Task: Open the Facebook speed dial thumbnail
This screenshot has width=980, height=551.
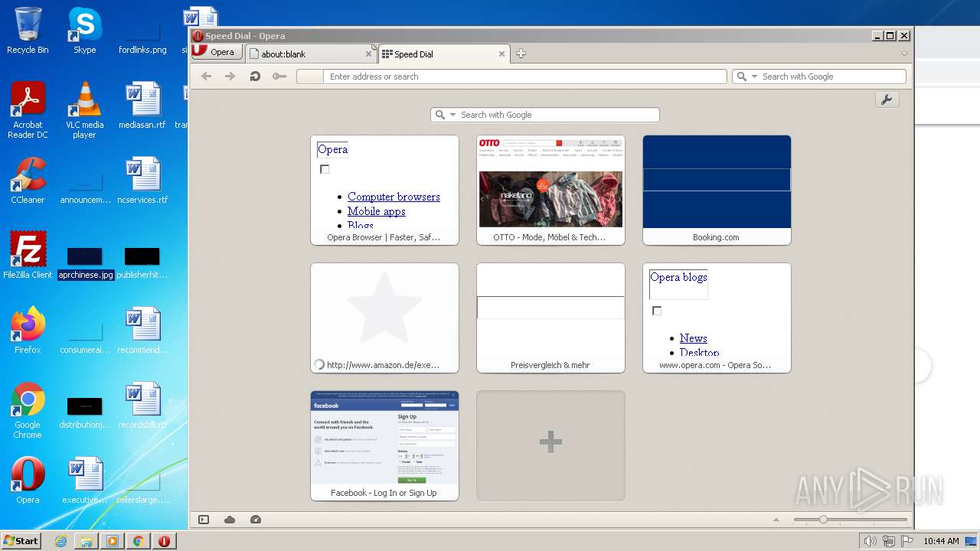Action: pyautogui.click(x=384, y=445)
